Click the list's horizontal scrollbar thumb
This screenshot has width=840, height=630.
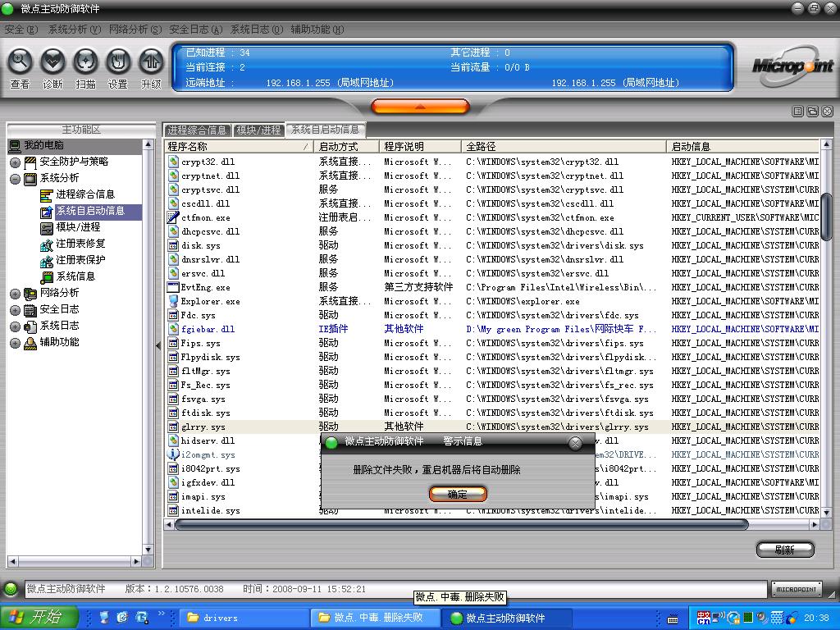pos(462,524)
